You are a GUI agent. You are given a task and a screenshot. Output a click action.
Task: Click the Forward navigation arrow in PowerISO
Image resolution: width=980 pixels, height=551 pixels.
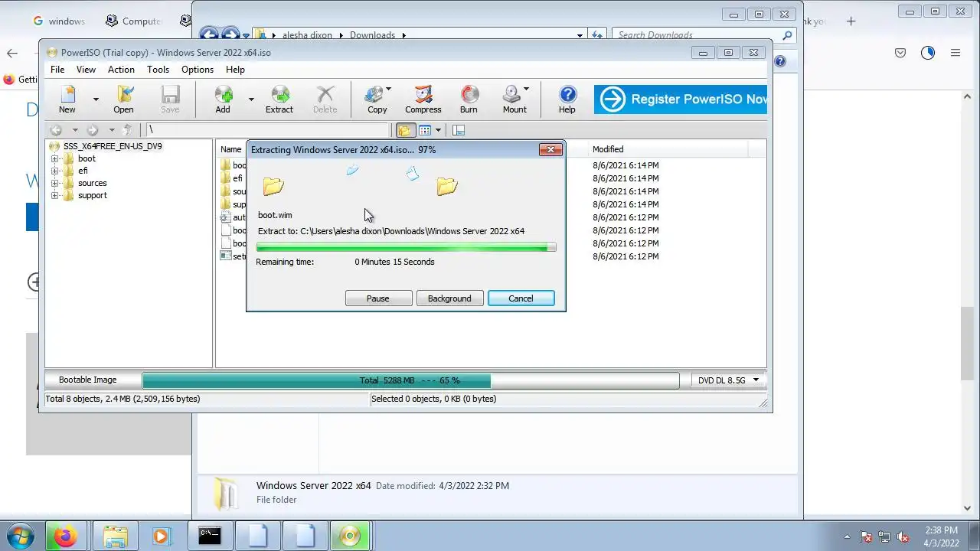(93, 130)
